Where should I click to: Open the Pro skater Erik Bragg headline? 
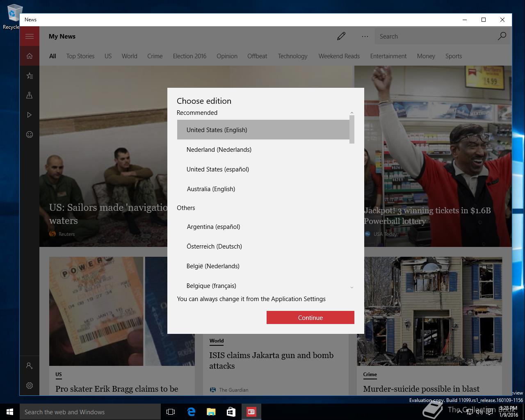(117, 389)
